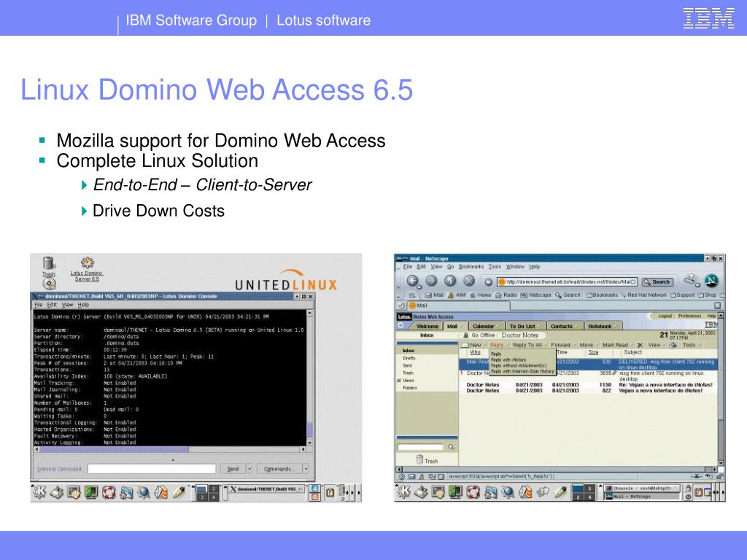Click the life preserver help icon in left panel
Viewport: 747px width, 560px height.
[x=109, y=492]
